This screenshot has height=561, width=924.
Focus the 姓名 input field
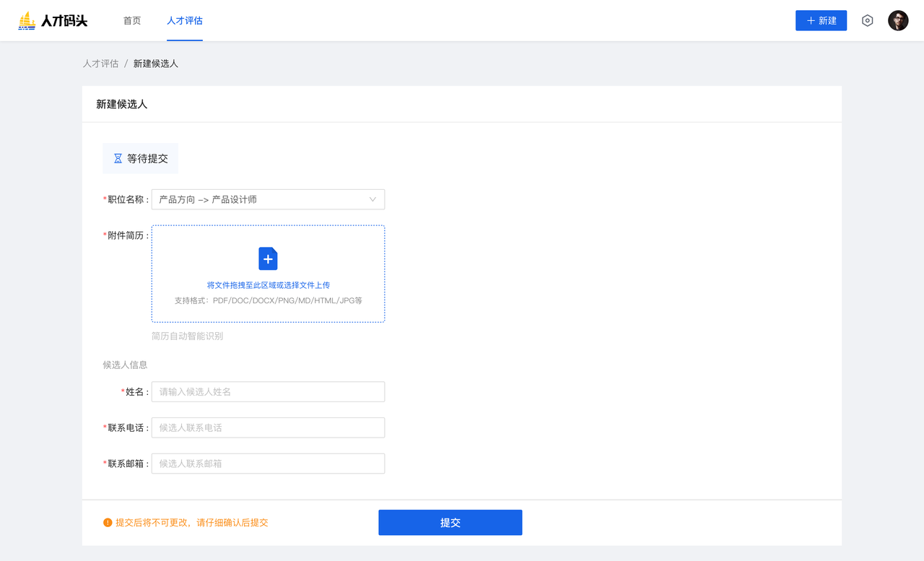tap(268, 391)
